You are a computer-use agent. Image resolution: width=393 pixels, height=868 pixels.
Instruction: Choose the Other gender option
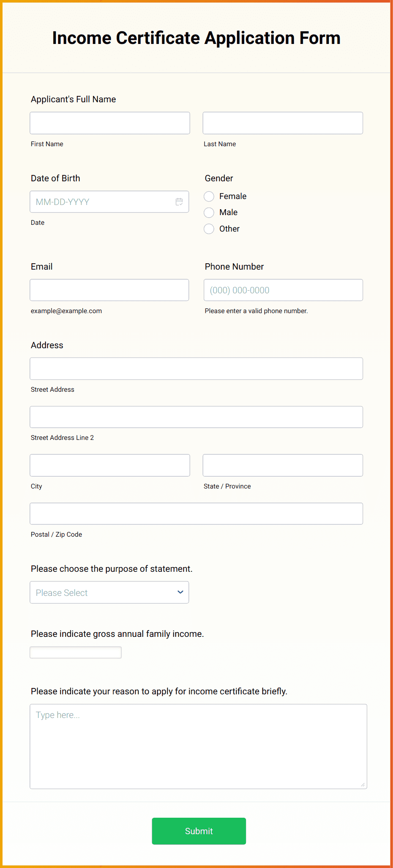[x=209, y=229]
